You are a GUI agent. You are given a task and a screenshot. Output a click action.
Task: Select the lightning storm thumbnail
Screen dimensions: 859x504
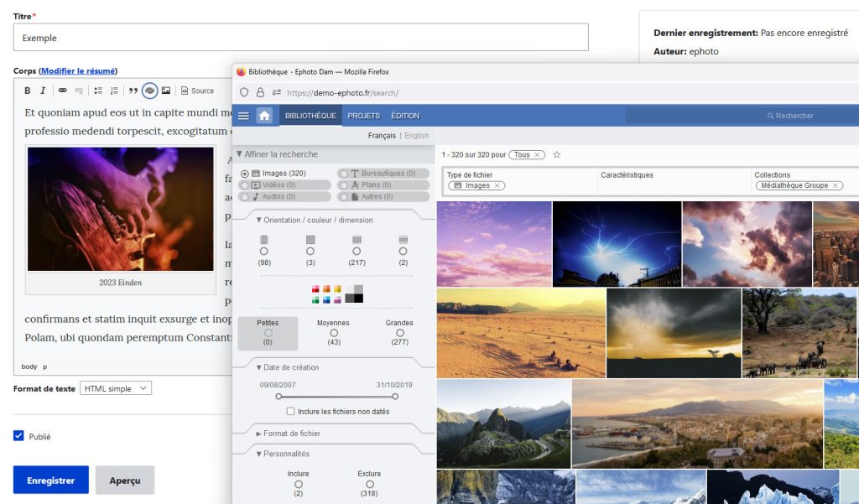click(617, 244)
